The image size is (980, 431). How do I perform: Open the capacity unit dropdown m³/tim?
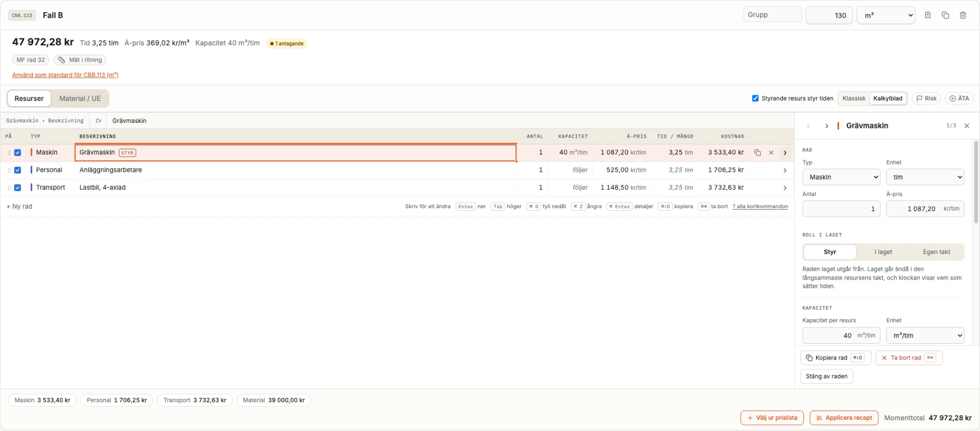click(925, 336)
